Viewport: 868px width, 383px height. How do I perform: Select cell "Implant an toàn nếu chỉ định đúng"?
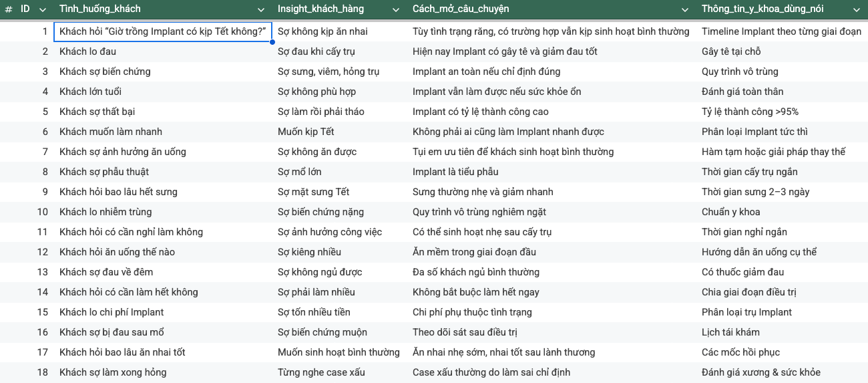coord(552,72)
